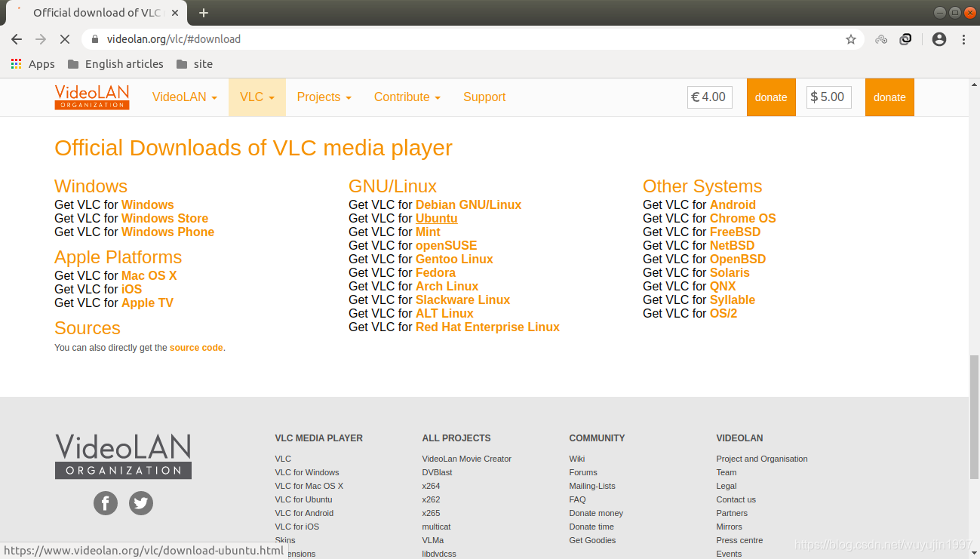Open the Forums link under Community
This screenshot has height=559, width=980.
pyautogui.click(x=583, y=472)
